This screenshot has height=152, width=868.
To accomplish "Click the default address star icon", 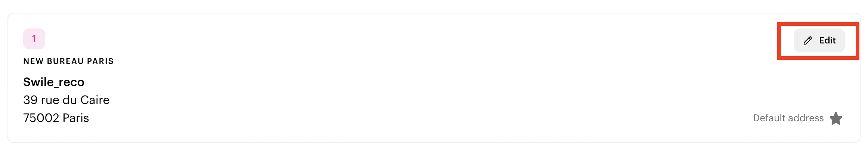I will (836, 118).
